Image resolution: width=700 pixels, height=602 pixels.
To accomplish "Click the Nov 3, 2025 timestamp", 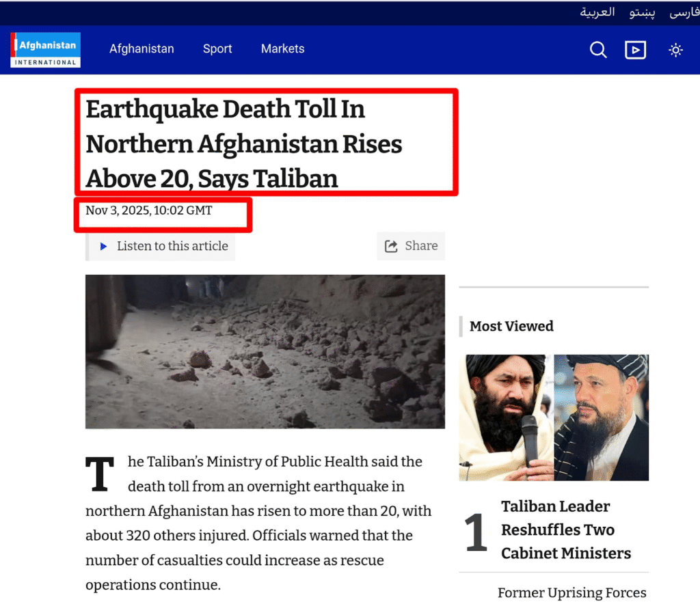I will (149, 210).
